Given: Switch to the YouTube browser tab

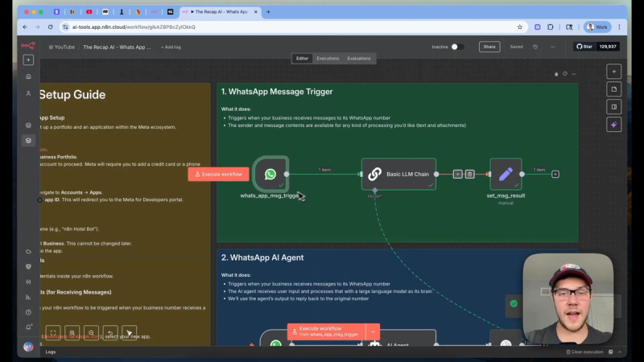Looking at the screenshot, I should 89,12.
